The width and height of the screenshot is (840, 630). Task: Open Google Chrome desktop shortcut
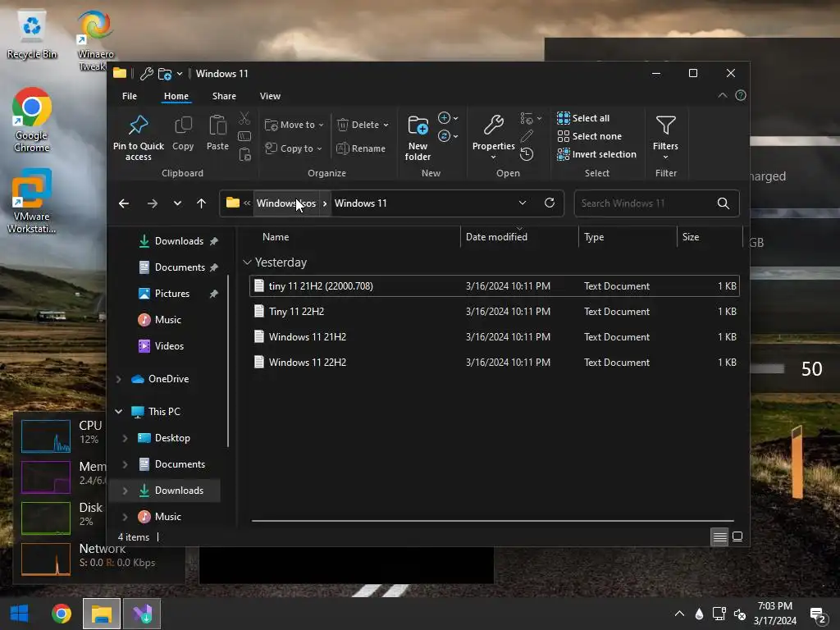[32, 120]
